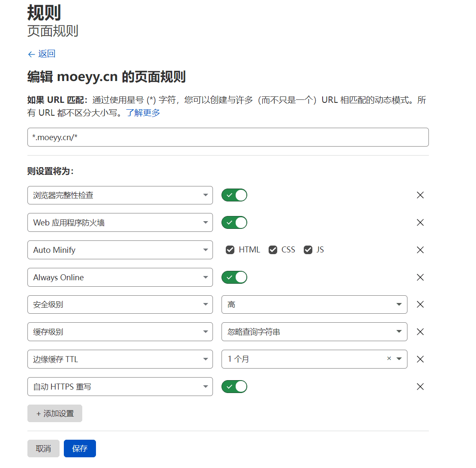
Task: Uncheck the CSS minify checkbox
Action: [273, 250]
